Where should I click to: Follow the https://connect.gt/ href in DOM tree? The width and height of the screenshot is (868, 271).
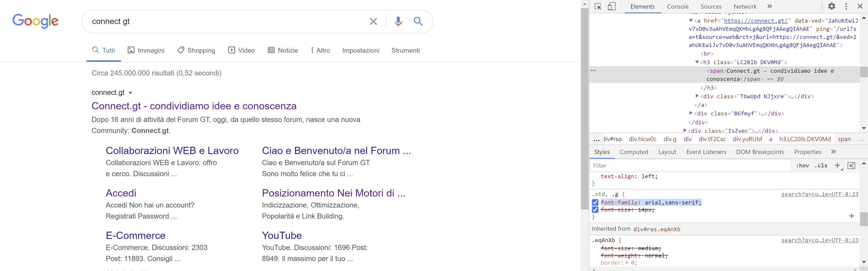(756, 21)
